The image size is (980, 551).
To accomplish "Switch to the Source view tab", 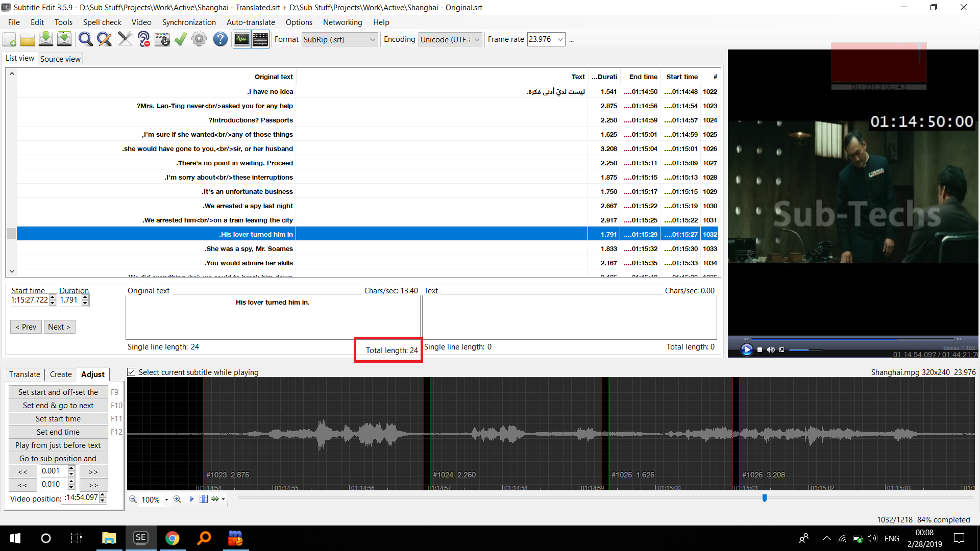I will pos(60,59).
